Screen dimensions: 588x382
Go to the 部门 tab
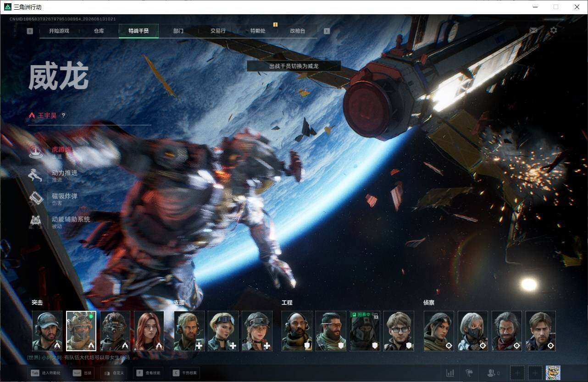[178, 31]
